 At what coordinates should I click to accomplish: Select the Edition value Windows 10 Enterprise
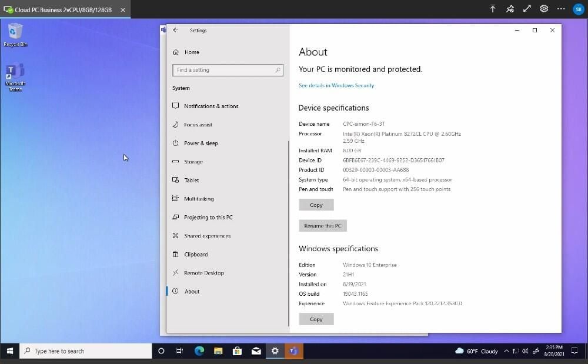point(370,265)
